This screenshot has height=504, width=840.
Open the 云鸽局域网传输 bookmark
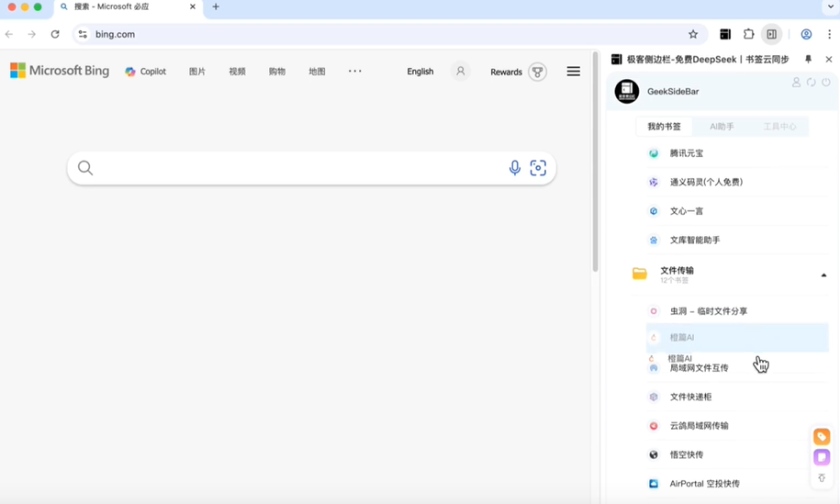coord(737,426)
